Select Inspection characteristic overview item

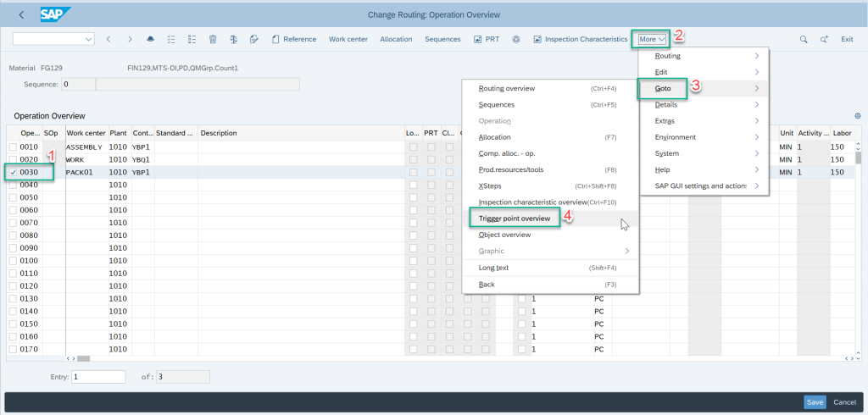[551, 202]
